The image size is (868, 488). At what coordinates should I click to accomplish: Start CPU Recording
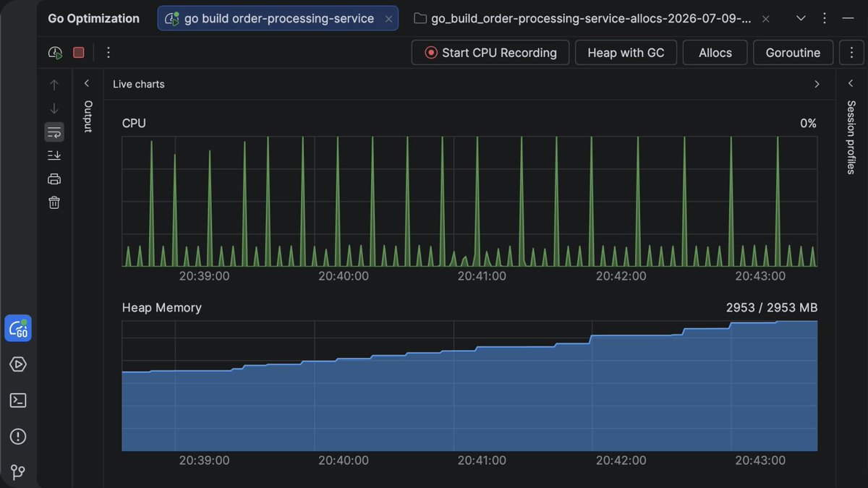(x=490, y=53)
